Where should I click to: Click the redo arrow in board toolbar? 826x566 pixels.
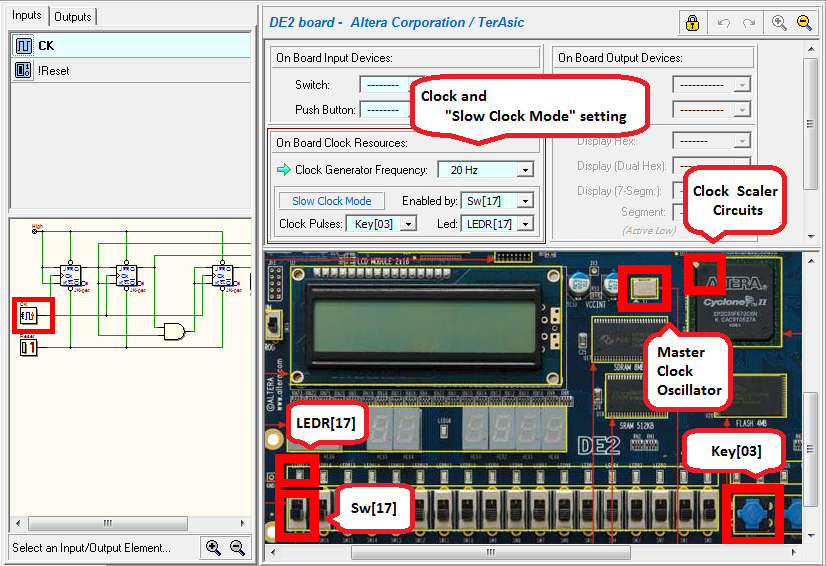[x=749, y=23]
